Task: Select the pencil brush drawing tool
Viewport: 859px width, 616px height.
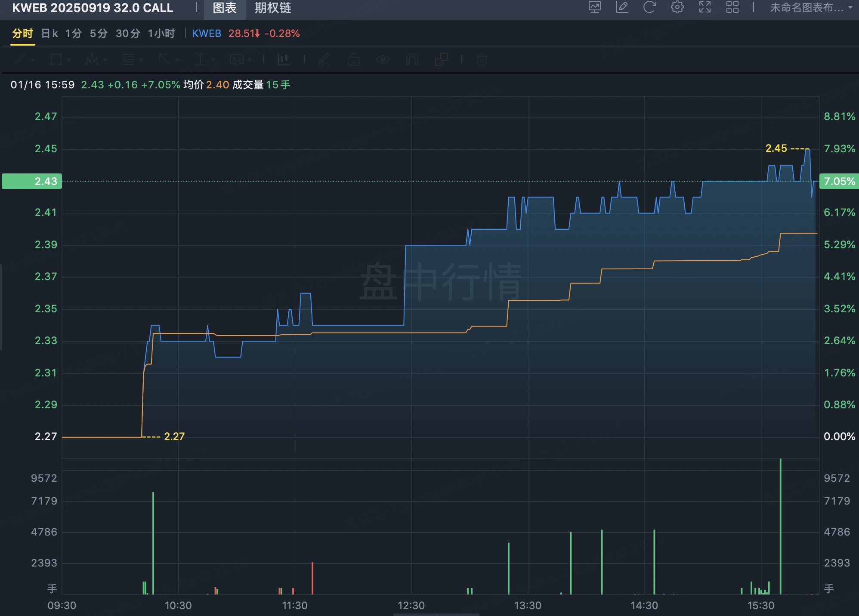Action: pyautogui.click(x=324, y=59)
